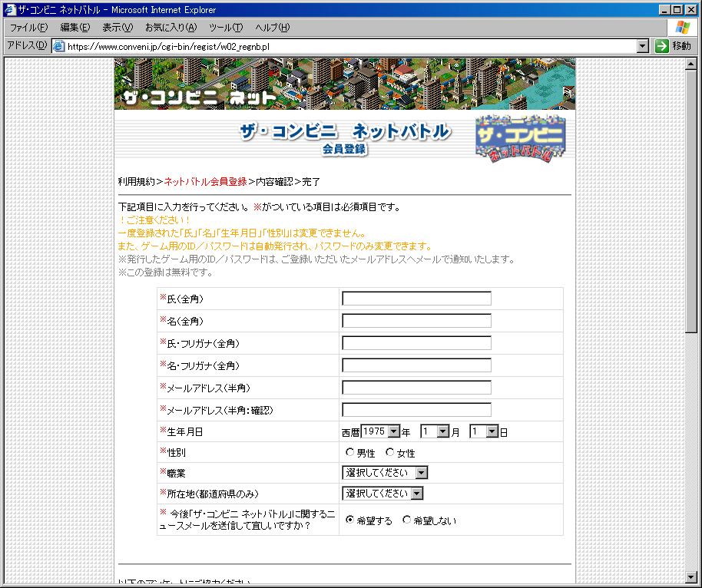This screenshot has width=702, height=588.
Task: Open the 編集(E) menu
Action: [x=75, y=28]
